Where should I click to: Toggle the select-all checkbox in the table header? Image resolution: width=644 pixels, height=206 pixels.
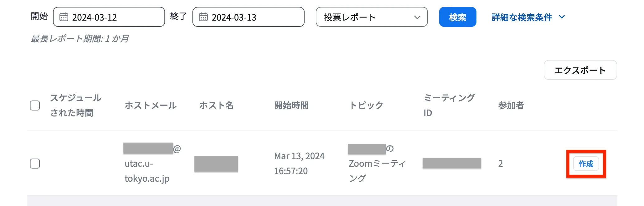35,106
